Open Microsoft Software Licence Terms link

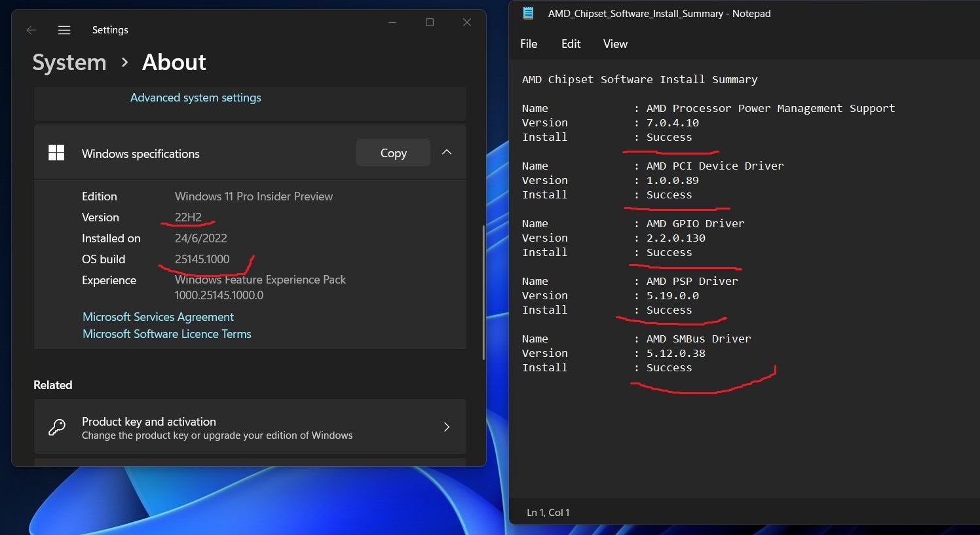coord(167,334)
